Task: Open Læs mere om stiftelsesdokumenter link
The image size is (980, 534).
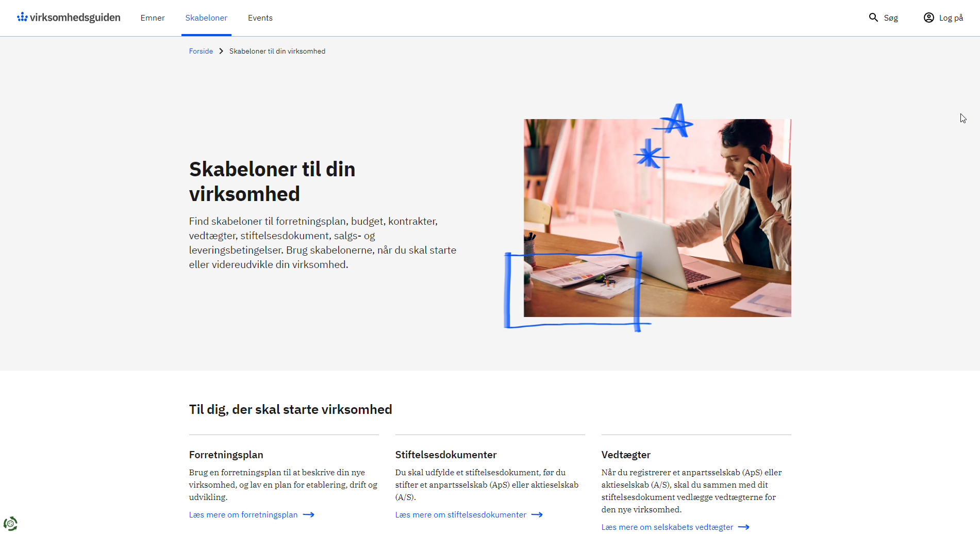Action: pos(460,515)
